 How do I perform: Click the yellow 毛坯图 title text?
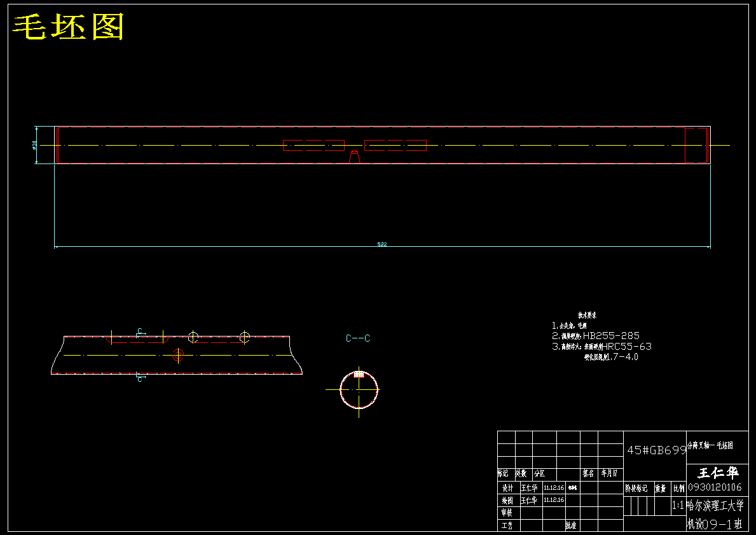(x=69, y=27)
